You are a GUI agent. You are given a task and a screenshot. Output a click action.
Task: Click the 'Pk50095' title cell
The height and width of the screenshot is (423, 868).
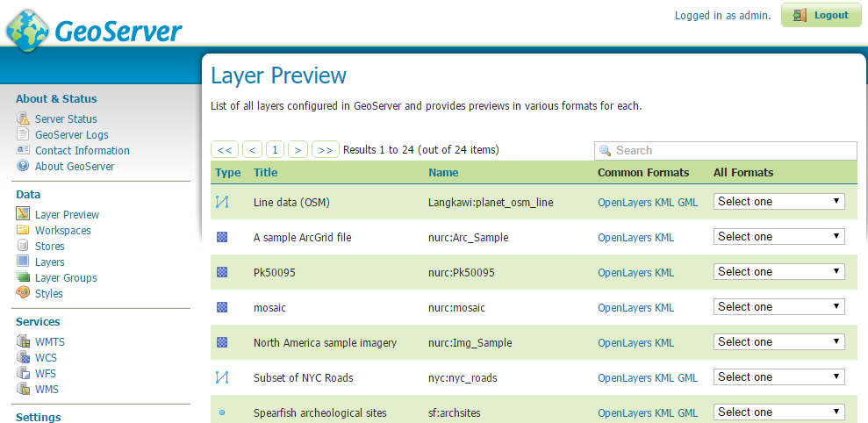[274, 273]
